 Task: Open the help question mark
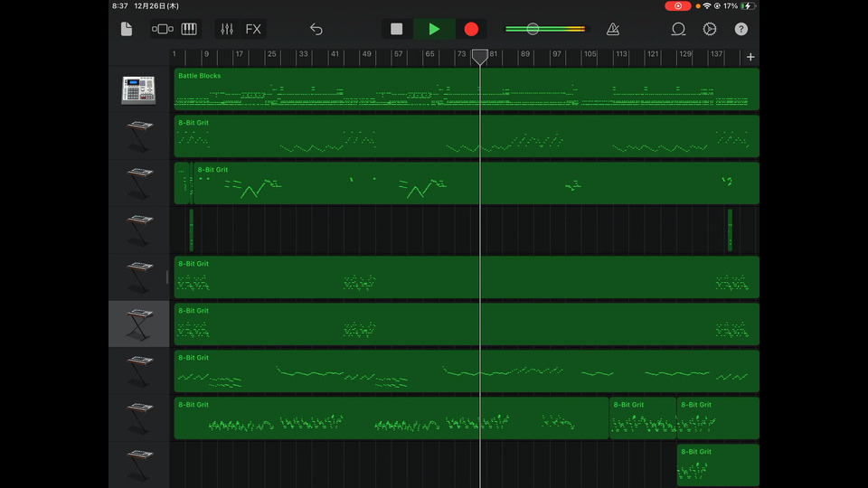(741, 29)
